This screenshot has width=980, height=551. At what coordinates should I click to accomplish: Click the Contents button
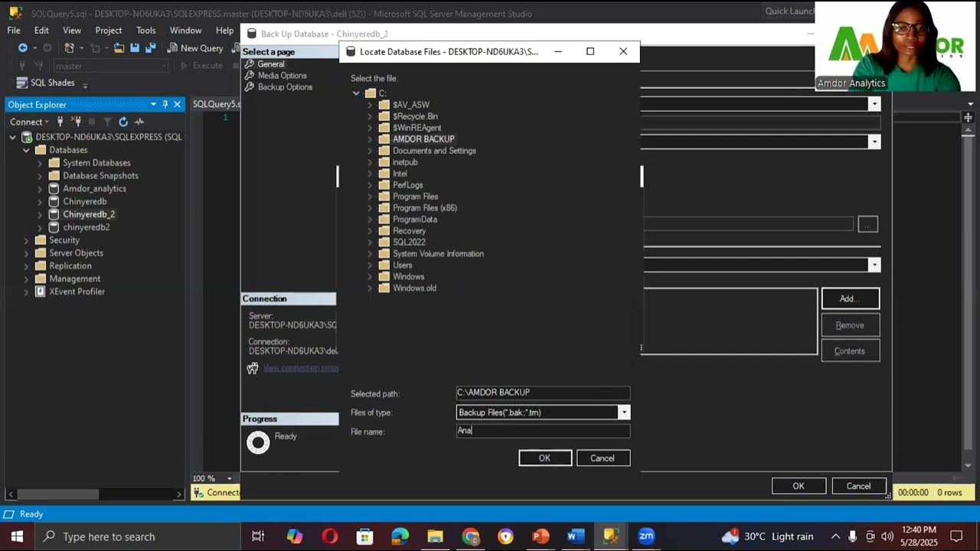point(850,351)
